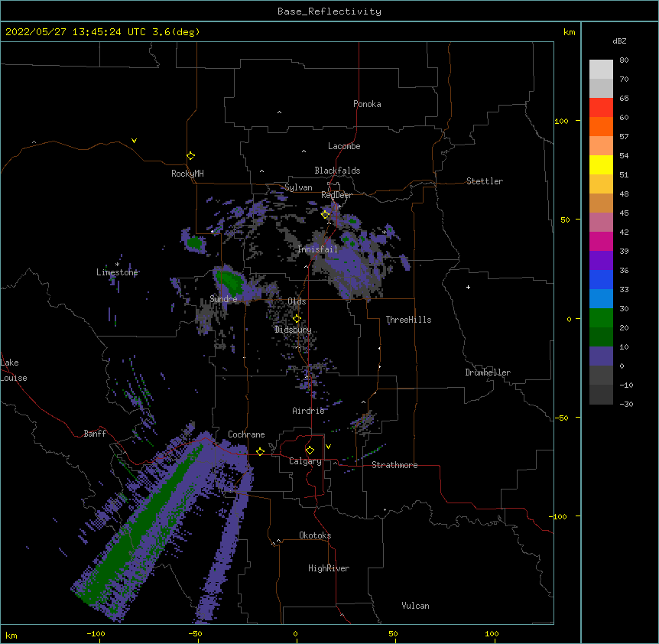
Task: Choose the purple 39 dBZ legend swatch
Action: click(601, 260)
